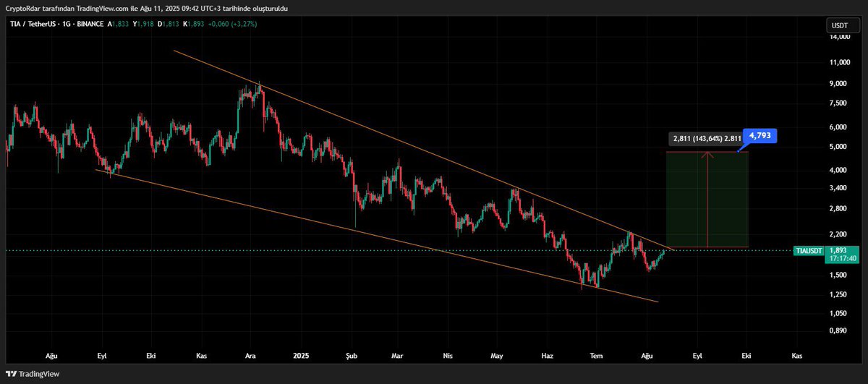The image size is (868, 384).
Task: Click the 4,000 price axis label
Action: (838, 171)
